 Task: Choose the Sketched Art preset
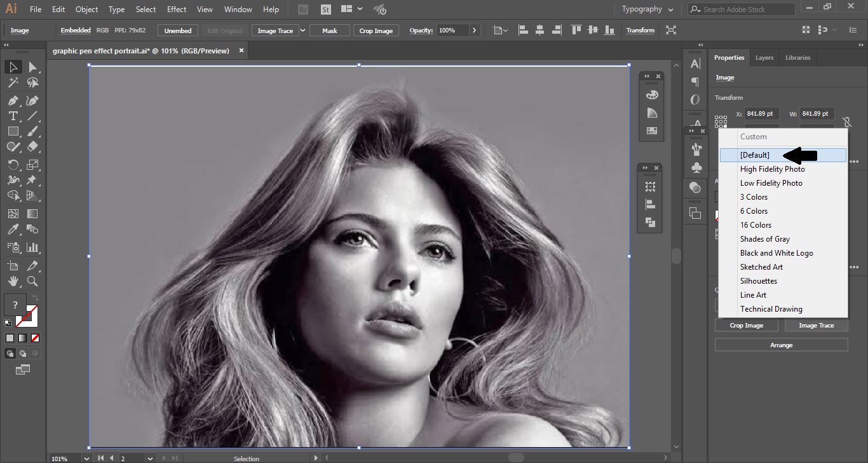[x=761, y=267]
